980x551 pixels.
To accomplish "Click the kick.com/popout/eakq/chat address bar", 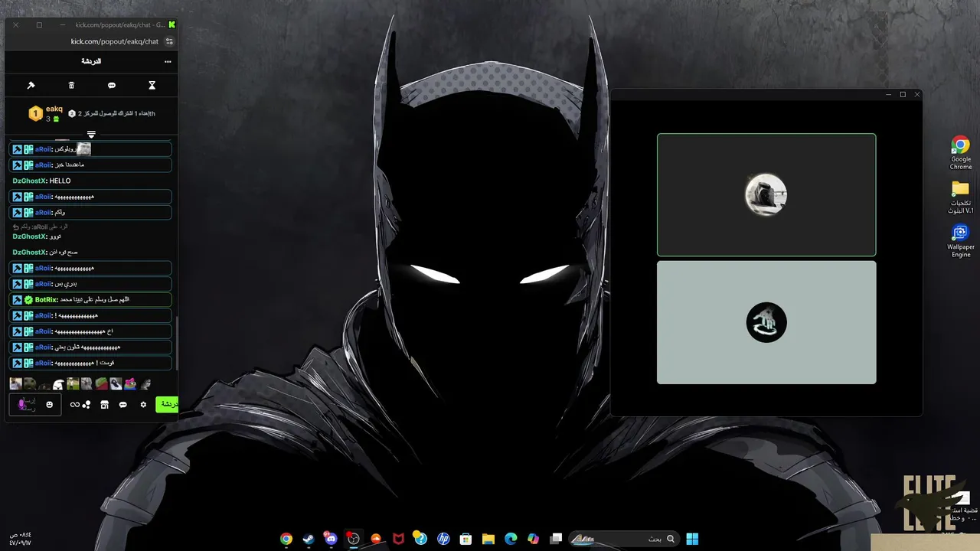I will coord(115,41).
